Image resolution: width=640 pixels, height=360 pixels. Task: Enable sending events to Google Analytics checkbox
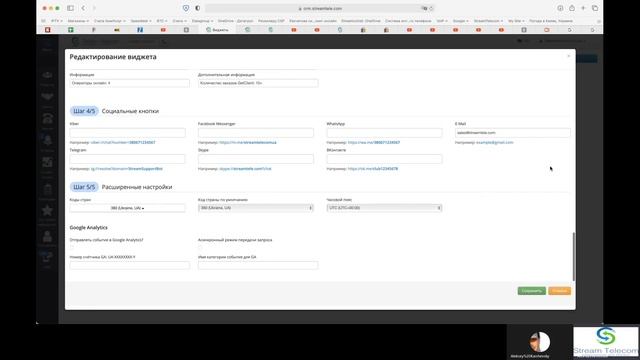(72, 247)
